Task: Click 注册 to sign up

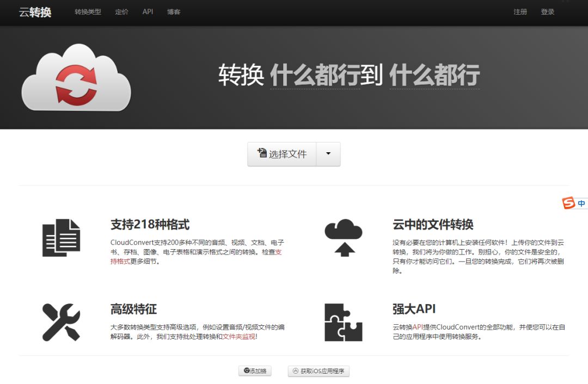Action: point(520,12)
